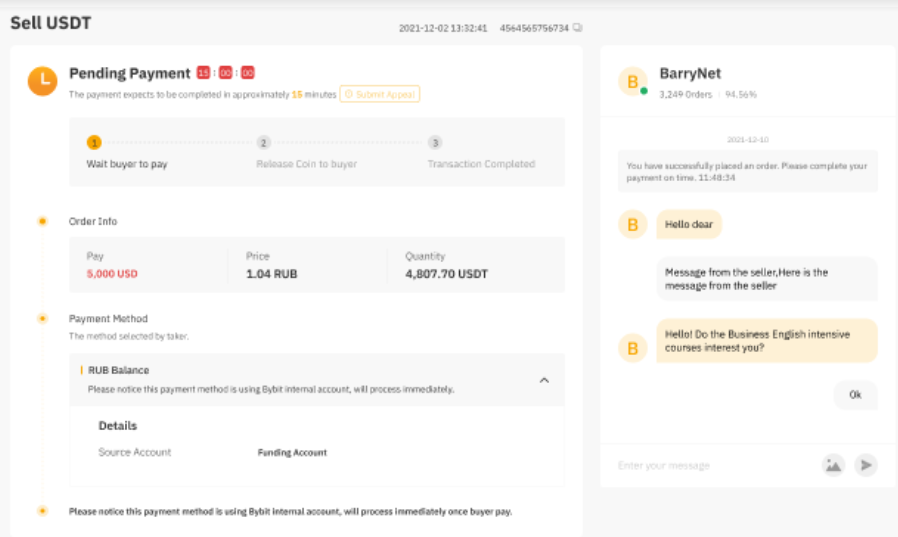This screenshot has height=537, width=898.
Task: Click into the "Enter your message" field
Action: point(710,465)
